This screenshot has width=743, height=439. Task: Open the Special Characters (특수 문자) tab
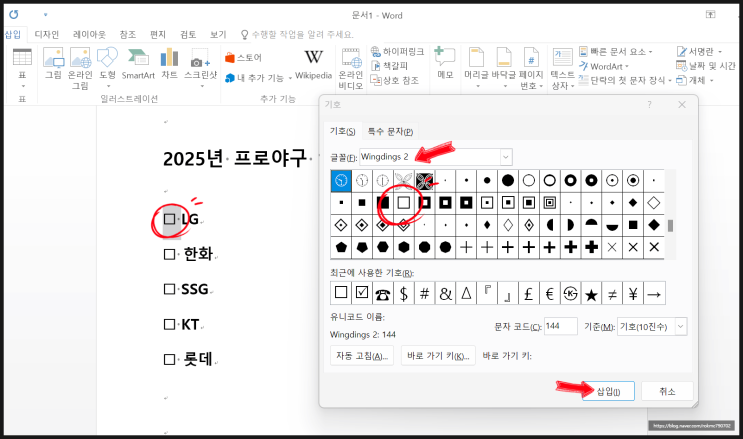[x=390, y=131]
